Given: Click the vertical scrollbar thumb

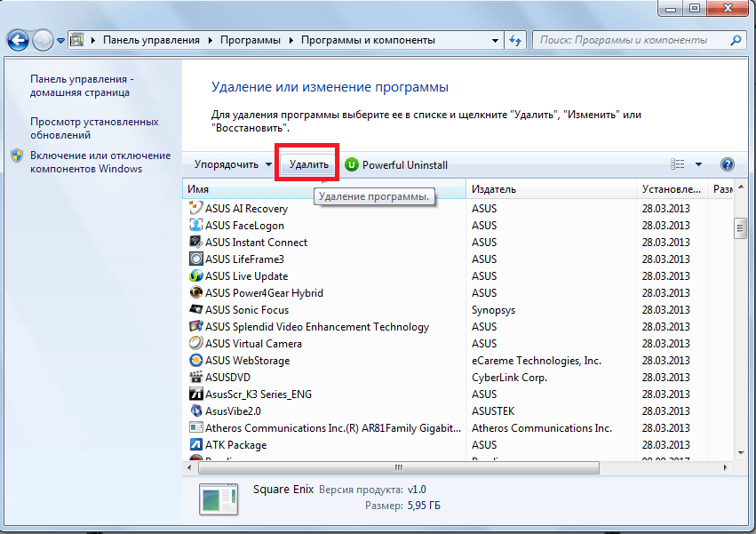Looking at the screenshot, I should [x=740, y=228].
